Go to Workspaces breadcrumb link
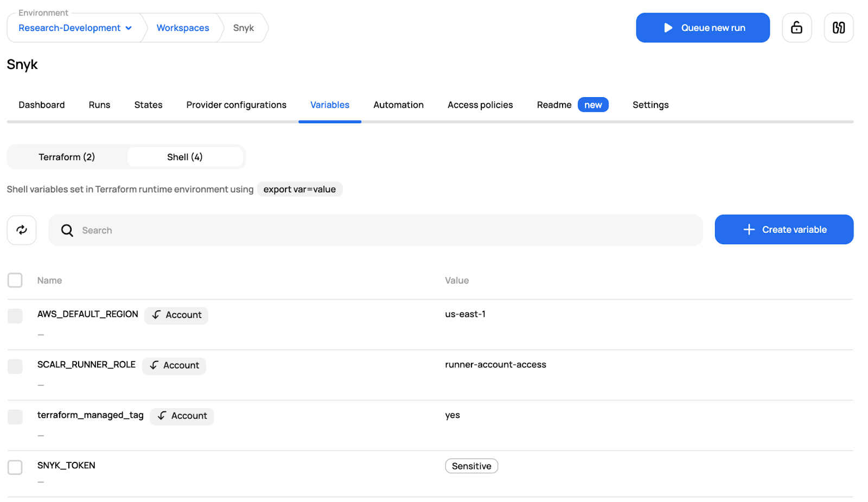This screenshot has height=502, width=868. 183,28
